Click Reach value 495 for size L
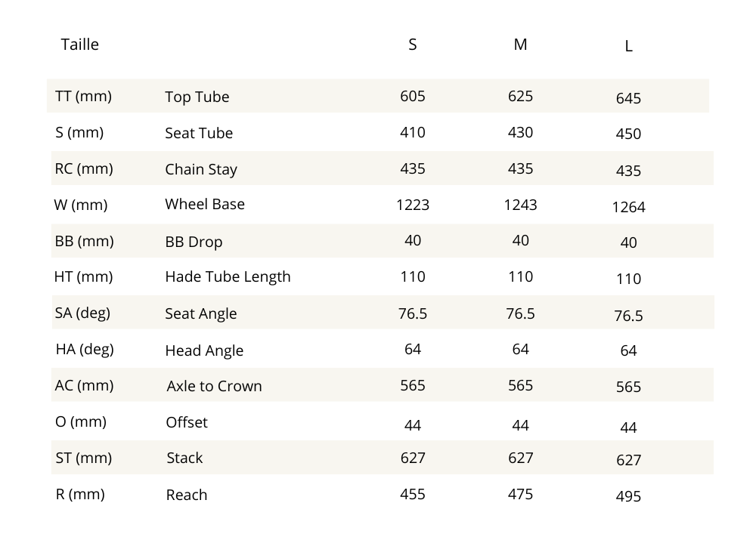The image size is (756, 534). tap(628, 496)
